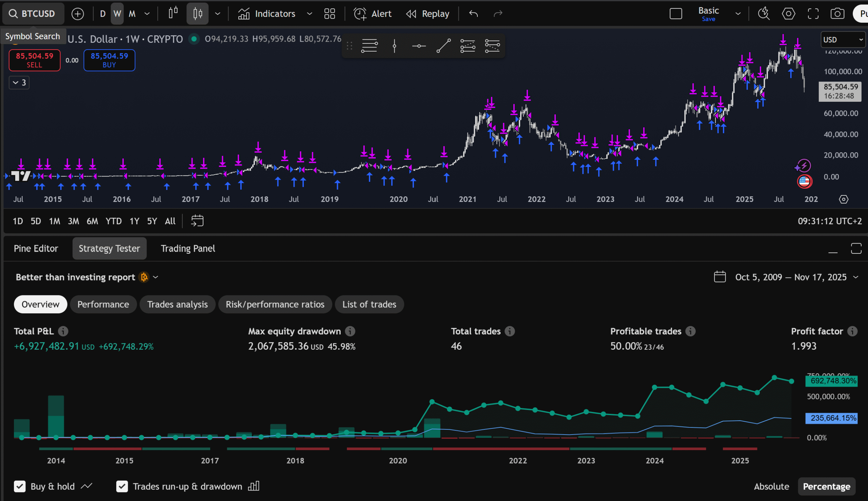Click the undo arrow
This screenshot has height=501, width=868.
tap(473, 14)
